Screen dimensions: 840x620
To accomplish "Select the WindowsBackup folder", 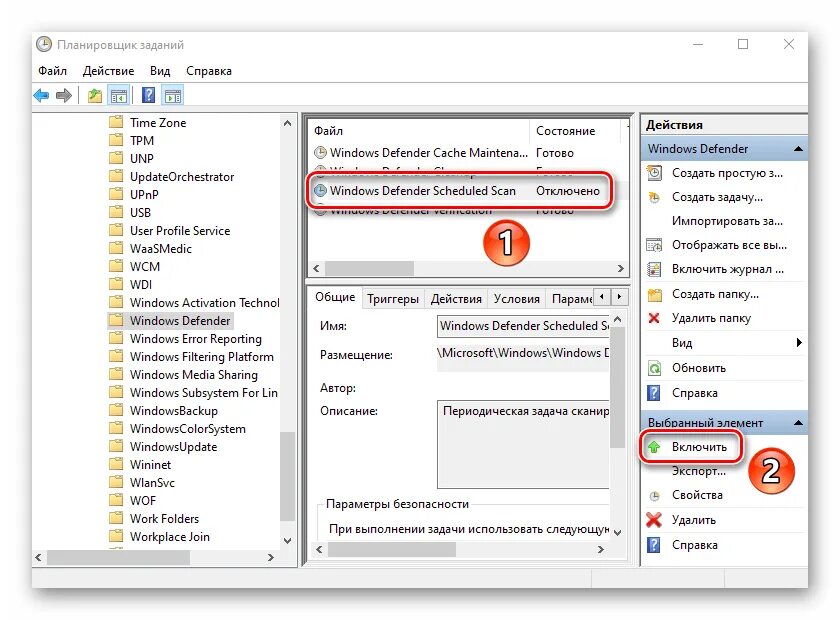I will pos(174,411).
